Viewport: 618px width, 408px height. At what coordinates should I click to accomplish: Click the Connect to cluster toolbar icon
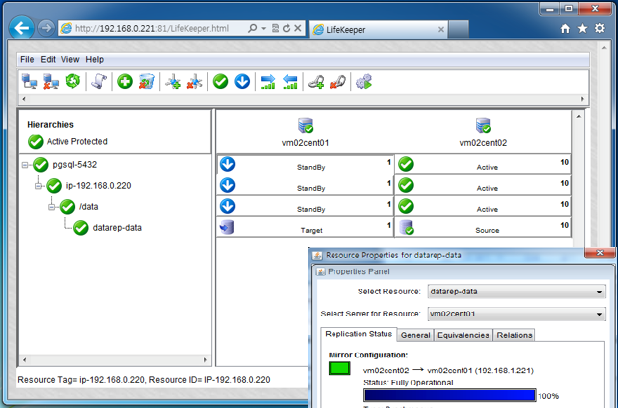29,82
